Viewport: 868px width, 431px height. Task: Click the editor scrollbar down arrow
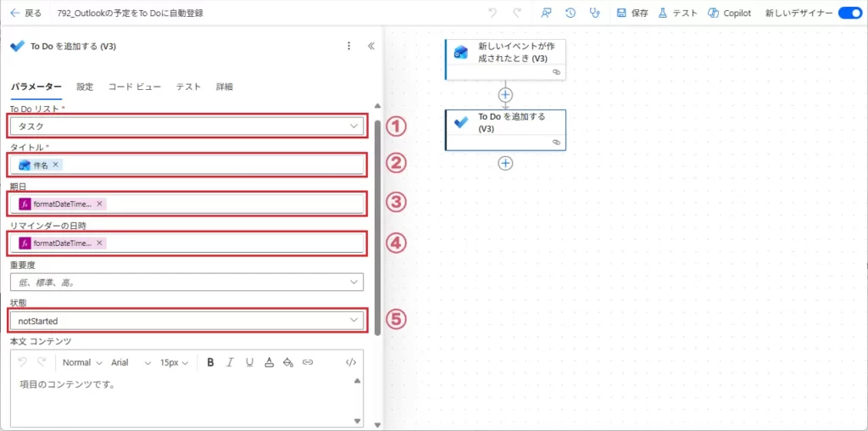coord(357,421)
